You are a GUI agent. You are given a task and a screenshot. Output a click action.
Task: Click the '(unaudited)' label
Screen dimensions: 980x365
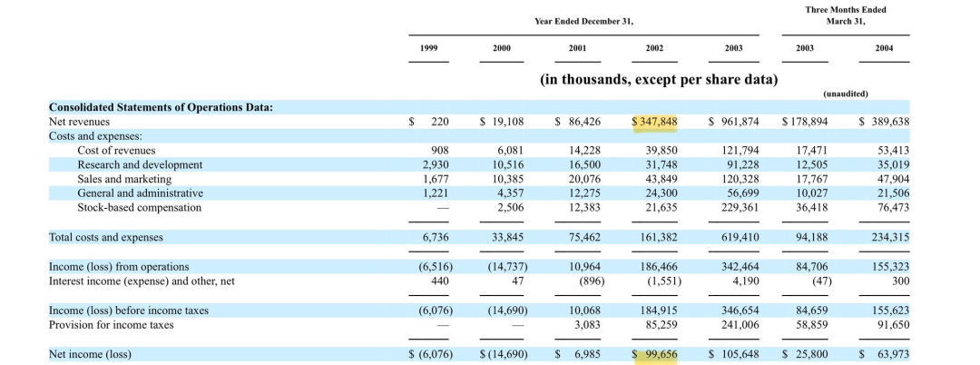pos(845,93)
